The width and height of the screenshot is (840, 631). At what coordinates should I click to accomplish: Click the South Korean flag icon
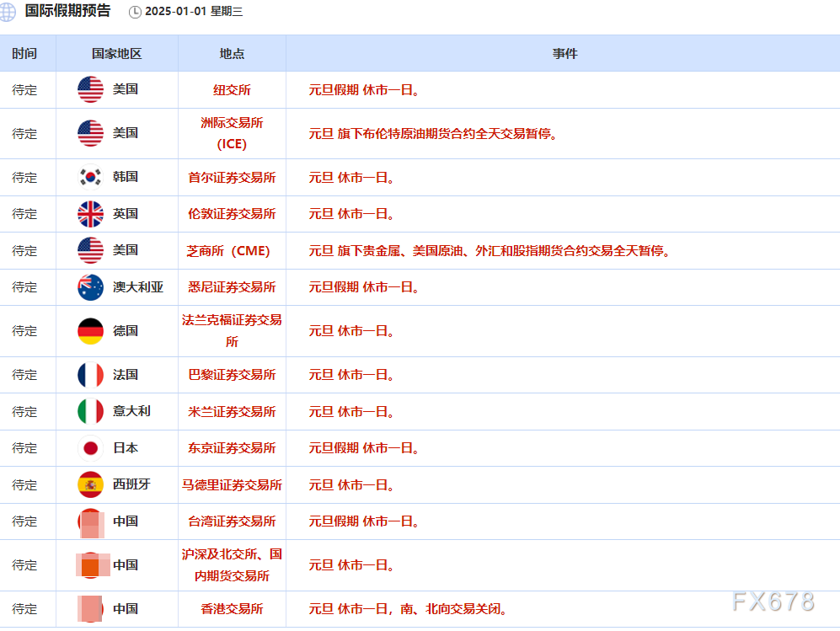[x=90, y=177]
